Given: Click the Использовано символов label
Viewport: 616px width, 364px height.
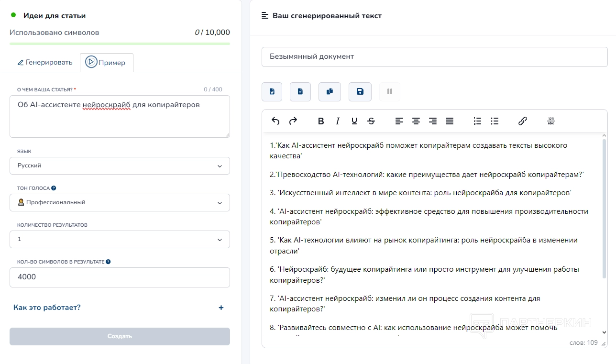Looking at the screenshot, I should [x=55, y=33].
